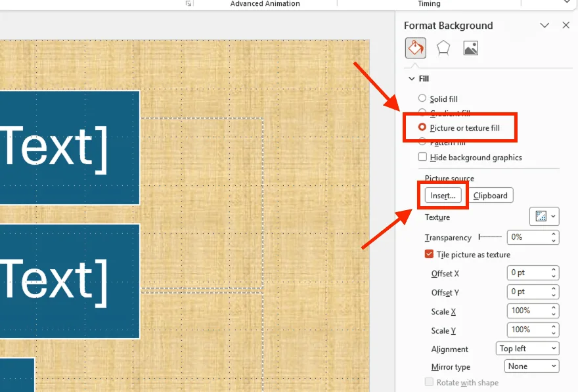The width and height of the screenshot is (578, 392).
Task: Decrease Scale Y with down arrow
Action: (x=553, y=334)
